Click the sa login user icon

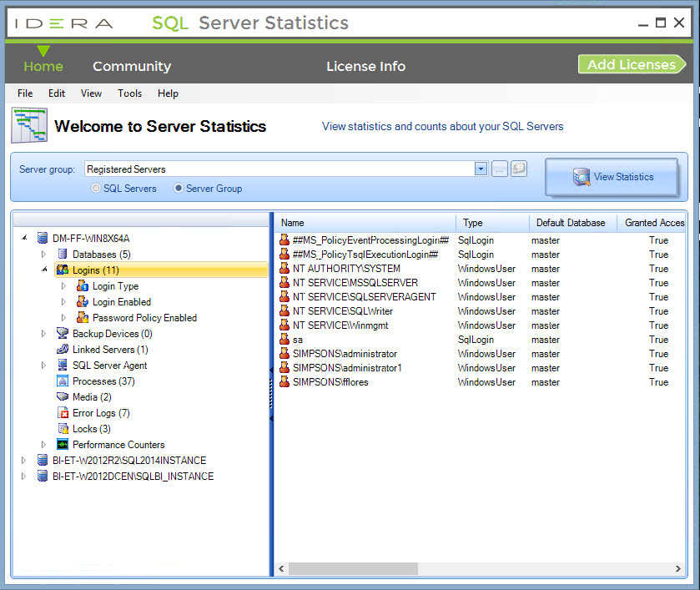coord(285,339)
